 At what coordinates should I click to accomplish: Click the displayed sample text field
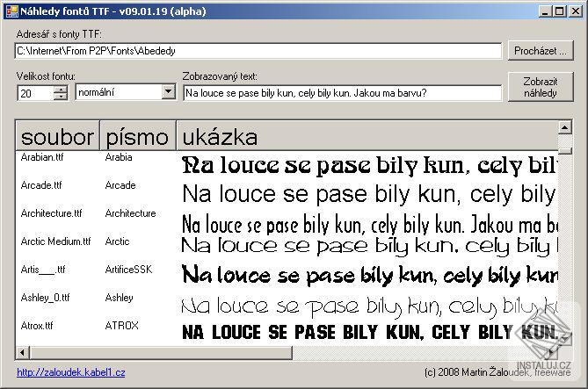pos(343,93)
